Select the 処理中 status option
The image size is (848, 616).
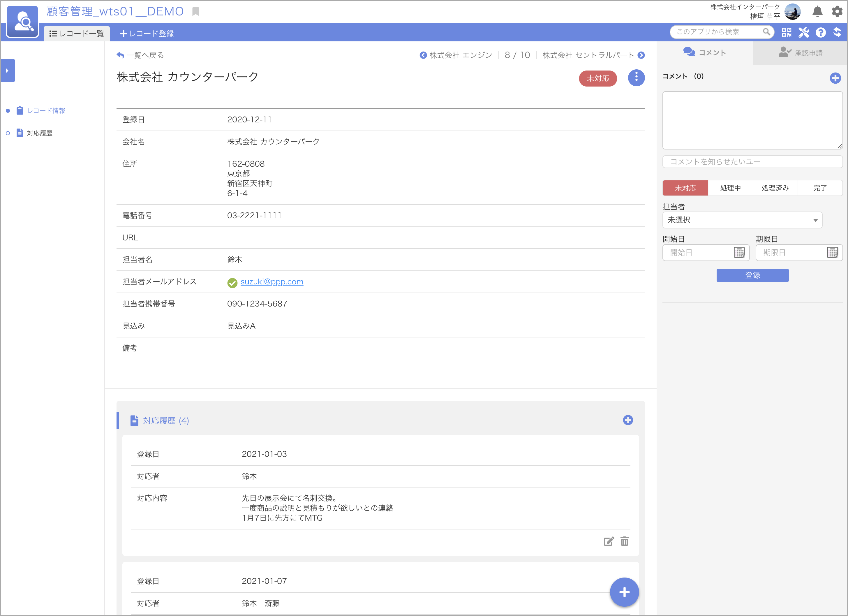730,188
